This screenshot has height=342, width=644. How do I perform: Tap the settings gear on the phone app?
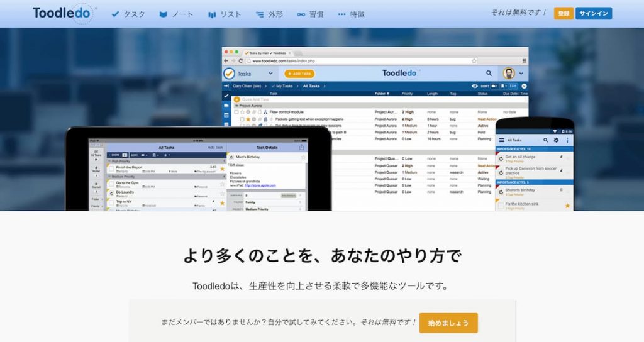click(x=556, y=140)
